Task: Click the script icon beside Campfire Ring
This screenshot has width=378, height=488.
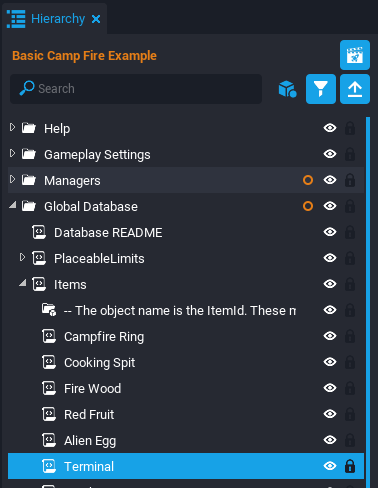Action: pyautogui.click(x=49, y=336)
